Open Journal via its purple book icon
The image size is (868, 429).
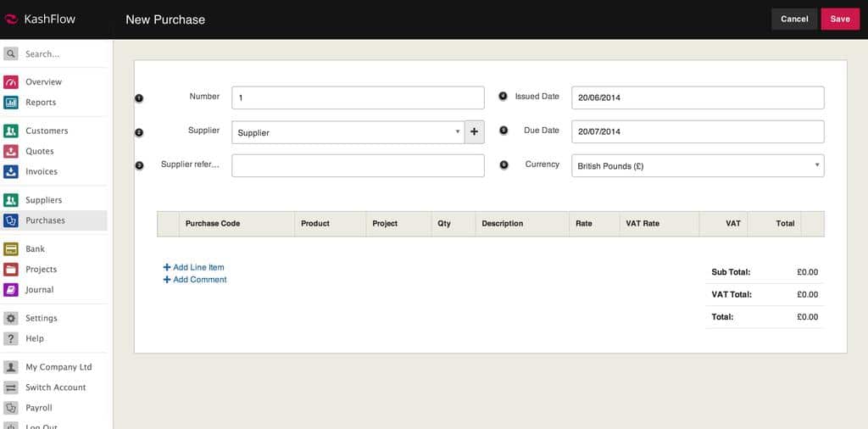(11, 290)
